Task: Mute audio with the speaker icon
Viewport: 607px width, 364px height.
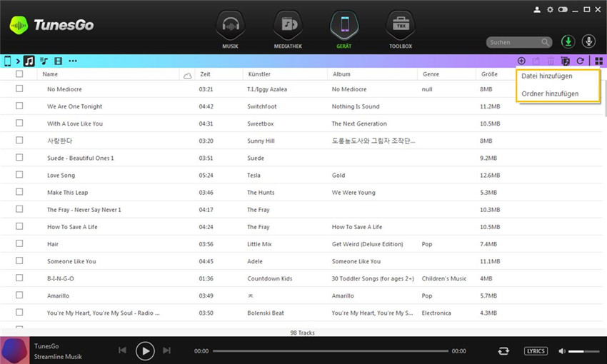Action: pyautogui.click(x=562, y=351)
